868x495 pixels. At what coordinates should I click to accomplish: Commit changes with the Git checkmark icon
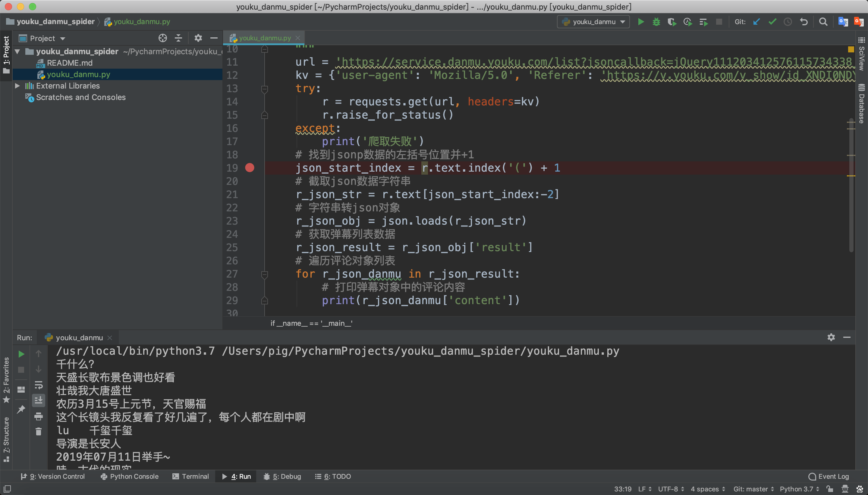[x=772, y=22]
